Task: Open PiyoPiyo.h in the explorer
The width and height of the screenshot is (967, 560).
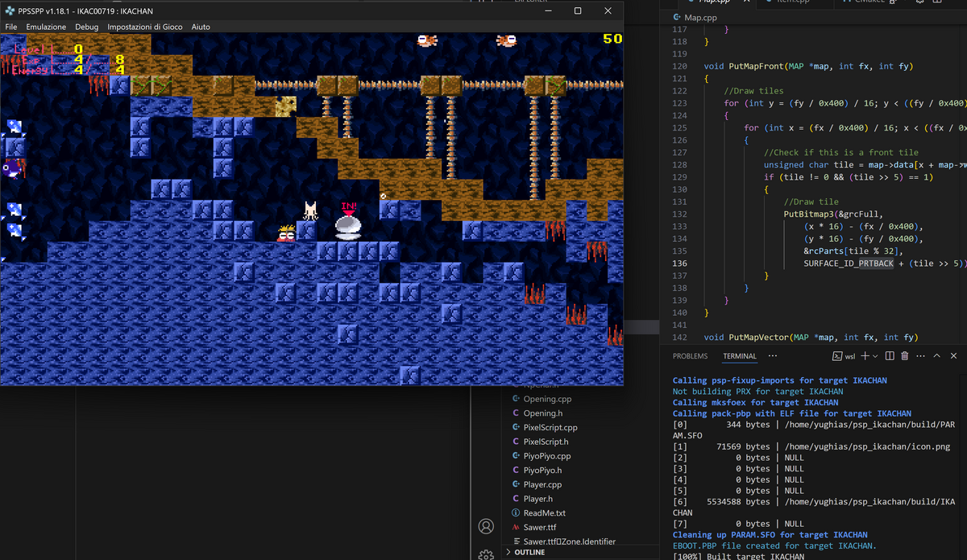Action: [x=543, y=471]
